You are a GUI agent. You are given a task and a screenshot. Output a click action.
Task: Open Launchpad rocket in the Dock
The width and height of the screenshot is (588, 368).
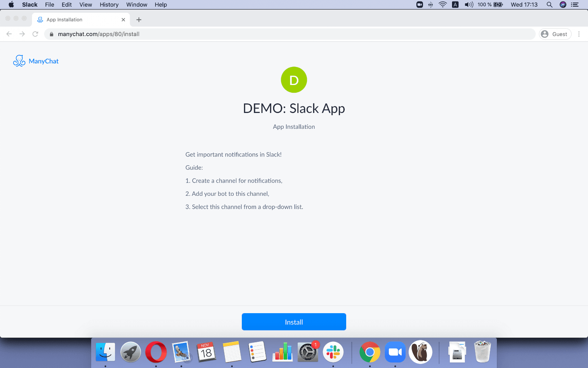click(131, 352)
